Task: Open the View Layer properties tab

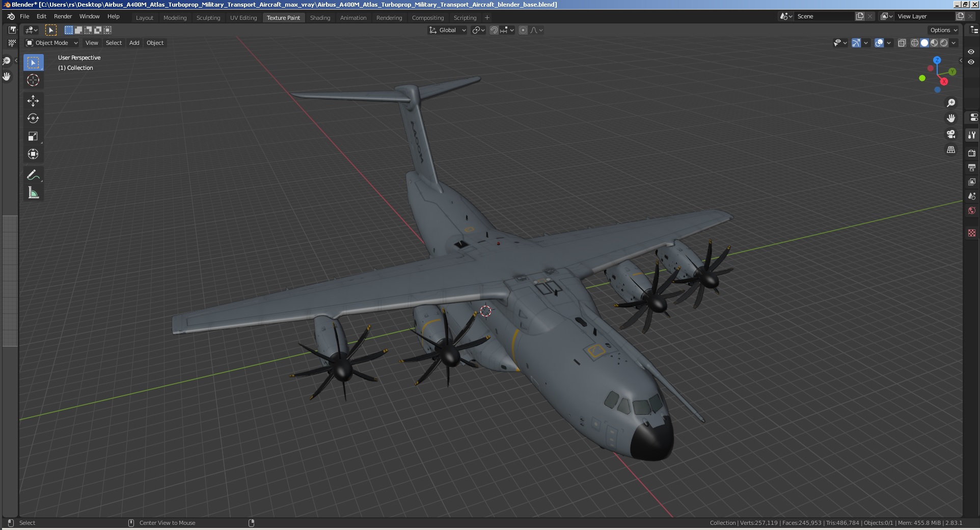Action: tap(972, 181)
